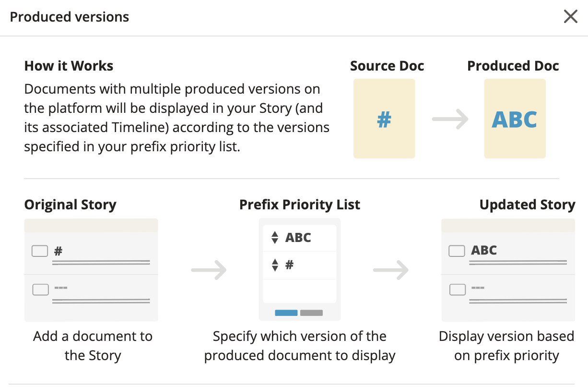Open the Prefix Priority List panel
This screenshot has height=387, width=588.
pyautogui.click(x=299, y=268)
